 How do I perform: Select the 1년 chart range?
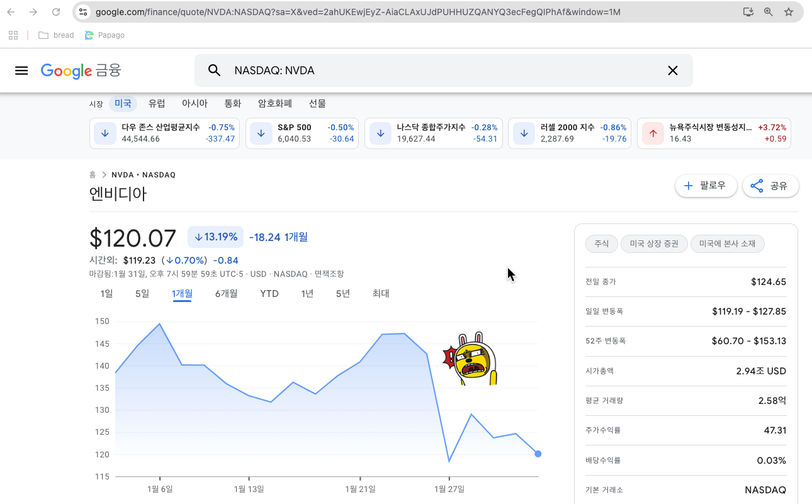[x=307, y=293]
